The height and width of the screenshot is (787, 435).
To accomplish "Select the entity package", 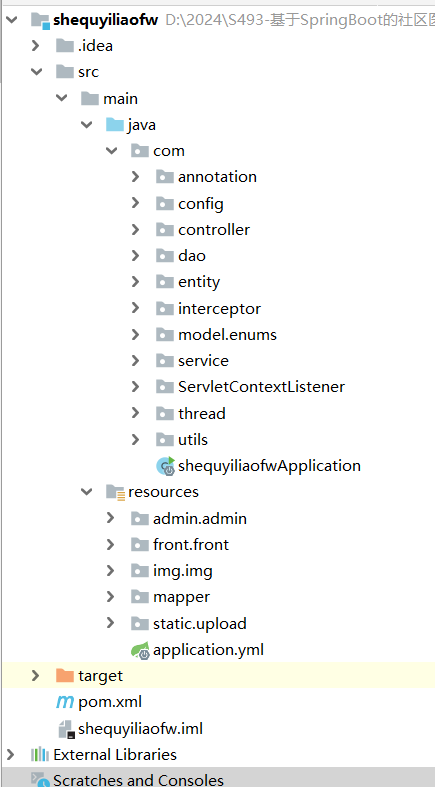I will [199, 282].
